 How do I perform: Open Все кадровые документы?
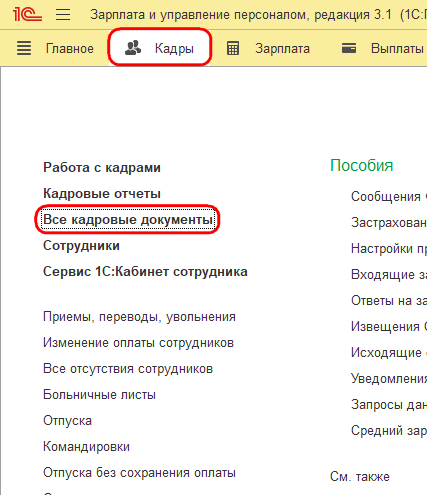128,219
